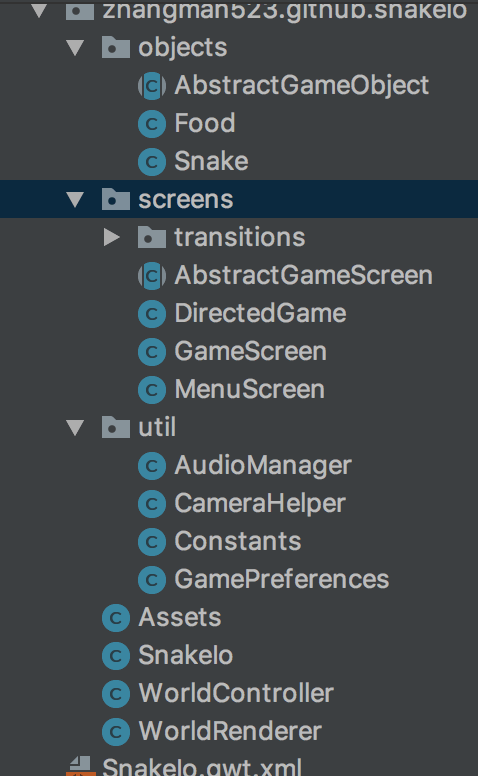478x776 pixels.
Task: Click the transitions package folder icon
Action: 152,237
